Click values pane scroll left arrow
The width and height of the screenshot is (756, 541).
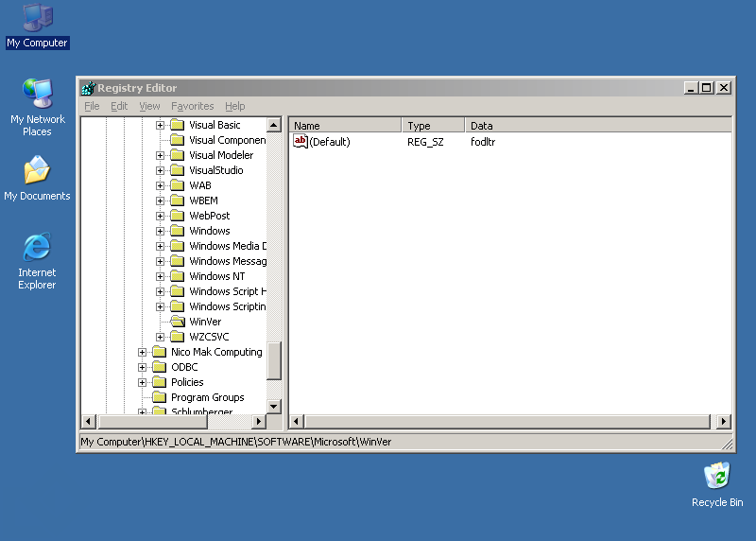(x=297, y=421)
